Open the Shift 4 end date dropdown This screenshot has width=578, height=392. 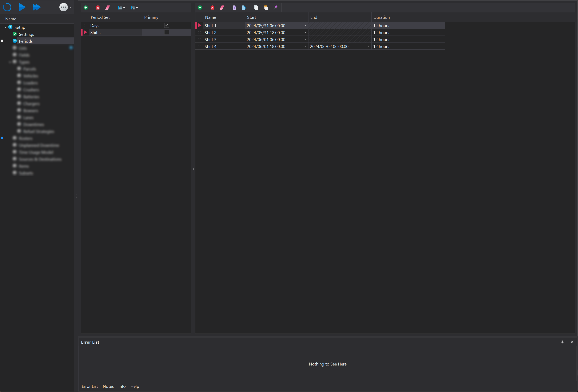tap(368, 46)
